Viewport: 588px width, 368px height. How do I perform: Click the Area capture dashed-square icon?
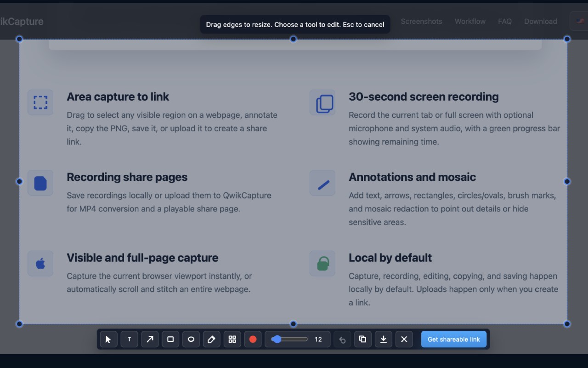[40, 102]
